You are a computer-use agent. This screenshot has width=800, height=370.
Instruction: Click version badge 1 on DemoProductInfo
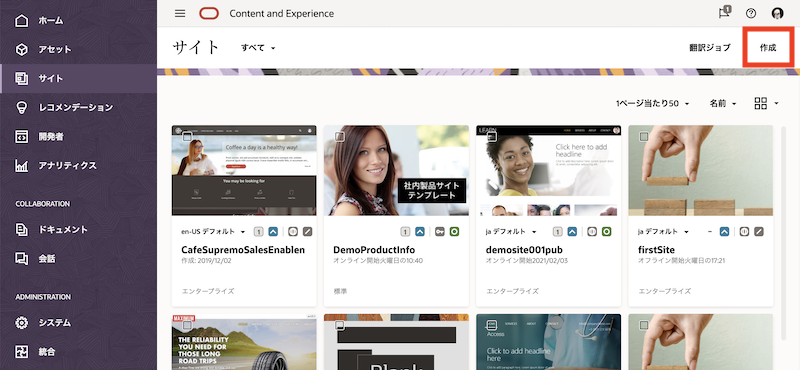(405, 232)
